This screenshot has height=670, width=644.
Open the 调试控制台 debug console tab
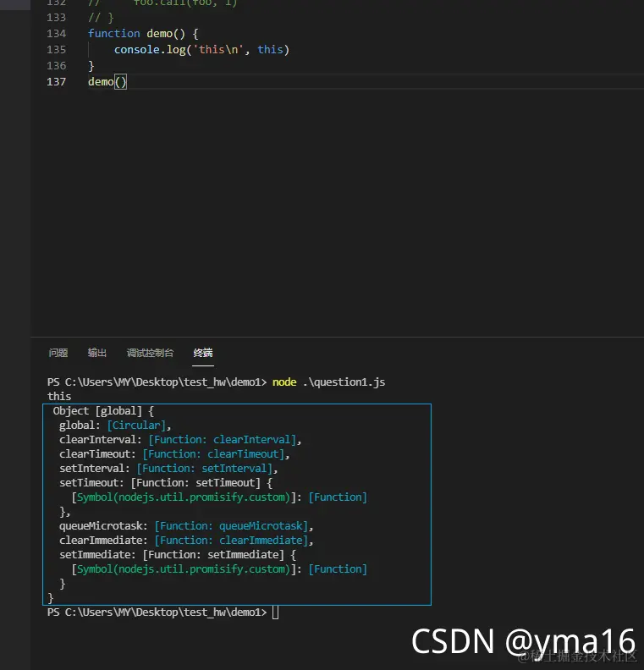click(150, 353)
